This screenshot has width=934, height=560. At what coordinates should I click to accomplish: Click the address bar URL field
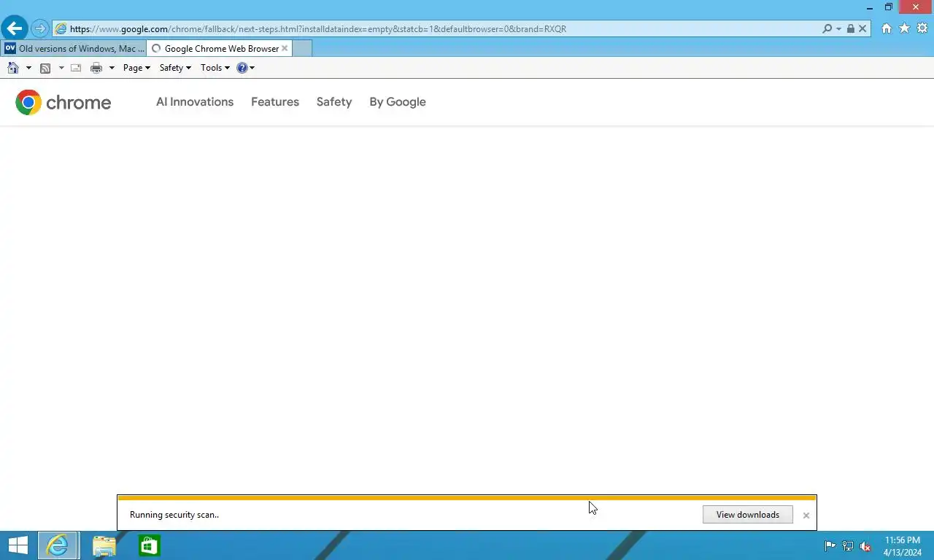(x=438, y=29)
